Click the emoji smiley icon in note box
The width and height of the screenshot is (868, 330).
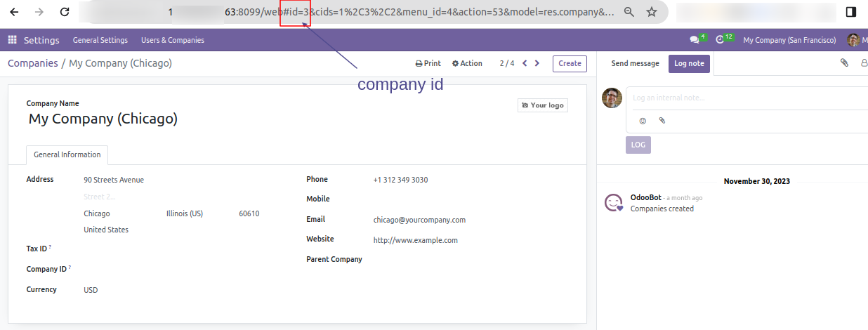click(x=643, y=121)
